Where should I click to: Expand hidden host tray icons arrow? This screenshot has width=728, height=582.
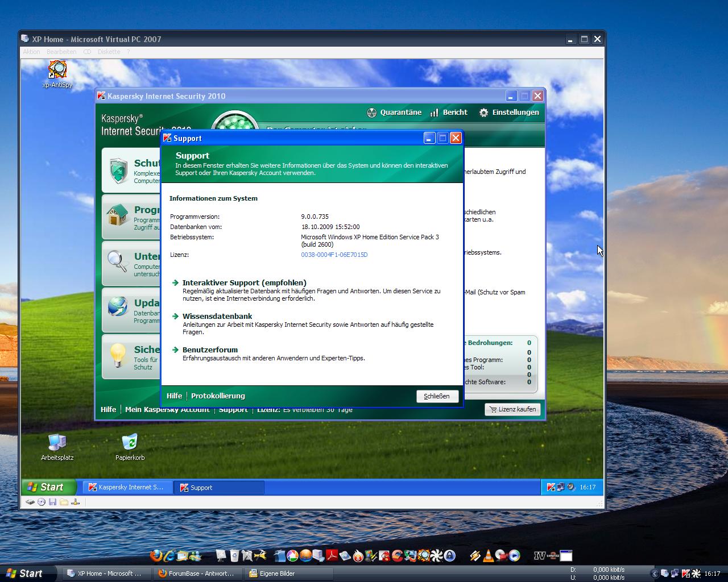[x=655, y=574]
